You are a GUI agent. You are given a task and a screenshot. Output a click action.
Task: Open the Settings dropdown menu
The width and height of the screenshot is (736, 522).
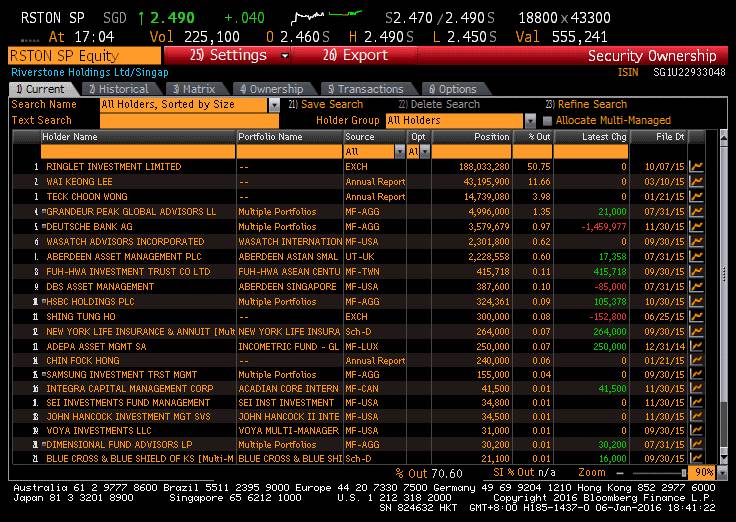click(284, 56)
